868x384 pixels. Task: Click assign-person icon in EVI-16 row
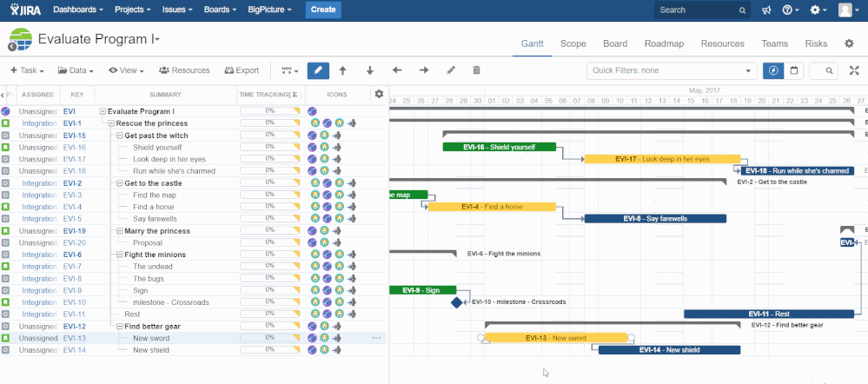click(336, 148)
